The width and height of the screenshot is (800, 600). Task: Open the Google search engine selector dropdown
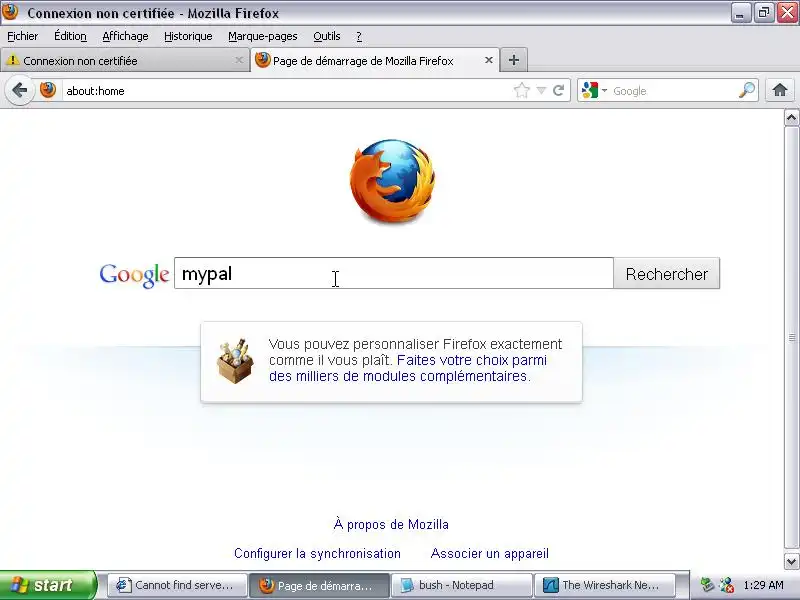click(594, 91)
